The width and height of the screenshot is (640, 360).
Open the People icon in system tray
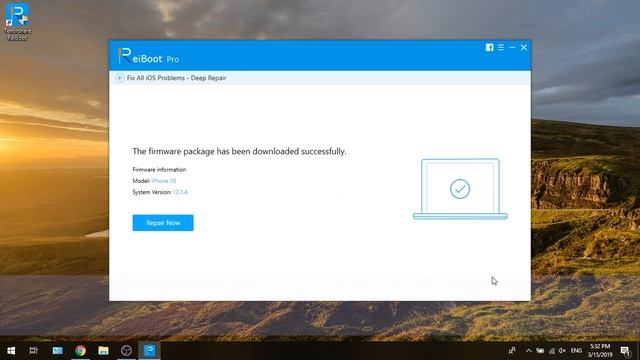[x=512, y=351]
